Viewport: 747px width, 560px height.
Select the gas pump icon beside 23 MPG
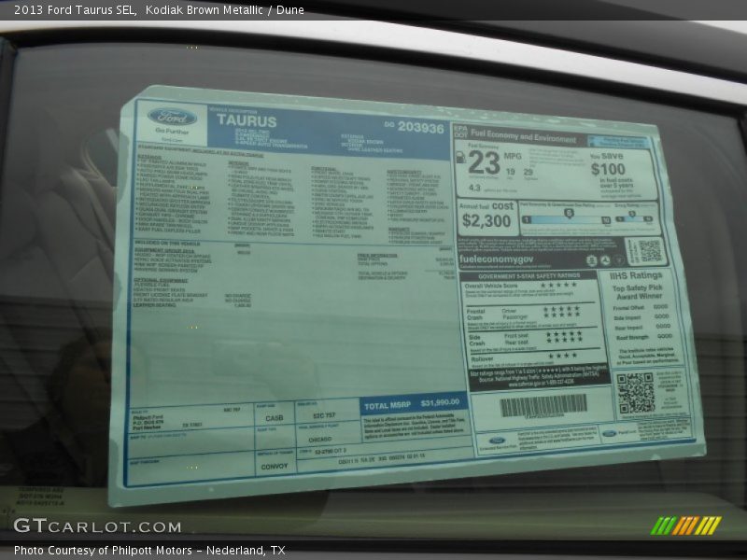pyautogui.click(x=460, y=156)
